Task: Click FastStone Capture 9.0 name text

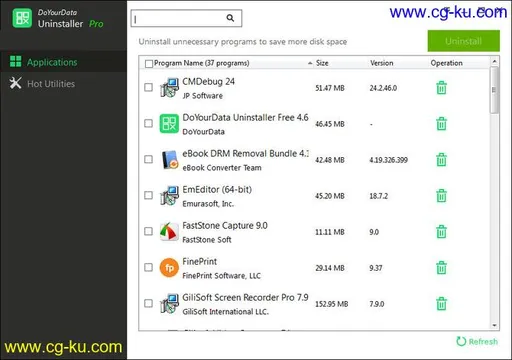Action: click(x=225, y=226)
